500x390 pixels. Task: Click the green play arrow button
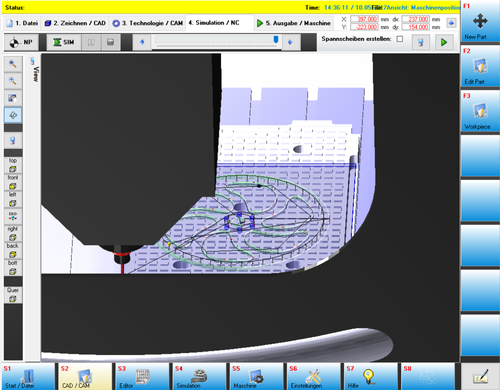click(x=444, y=42)
